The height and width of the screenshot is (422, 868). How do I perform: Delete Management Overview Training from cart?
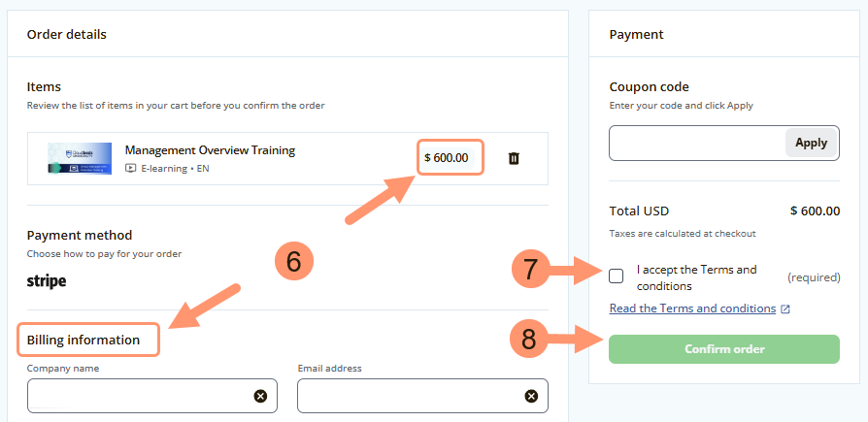pos(514,158)
